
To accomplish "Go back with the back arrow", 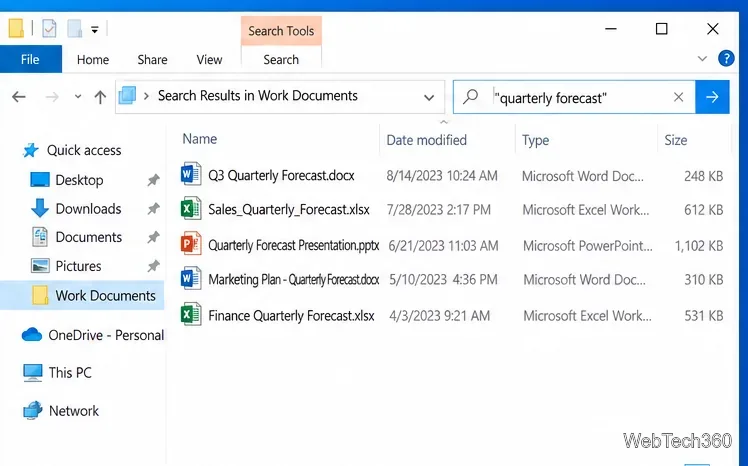I will click(19, 97).
